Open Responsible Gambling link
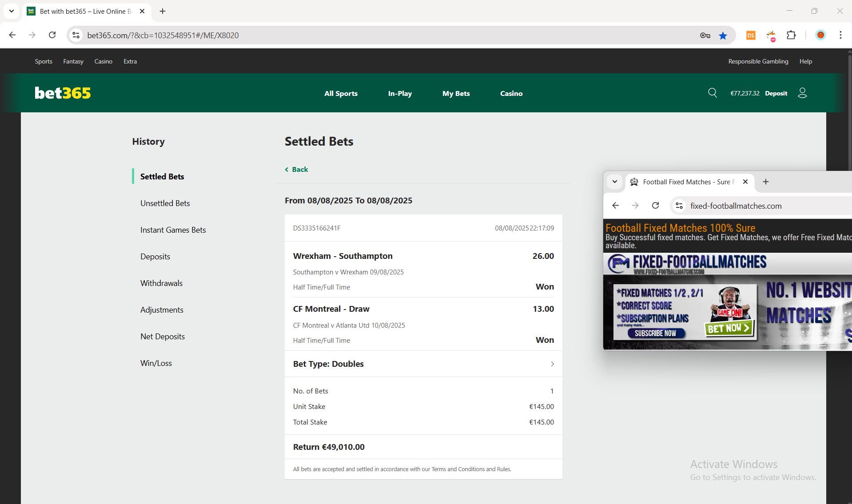 click(x=758, y=61)
